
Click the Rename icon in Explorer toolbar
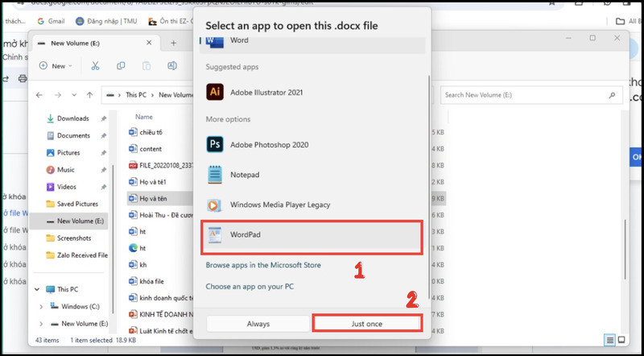click(172, 66)
